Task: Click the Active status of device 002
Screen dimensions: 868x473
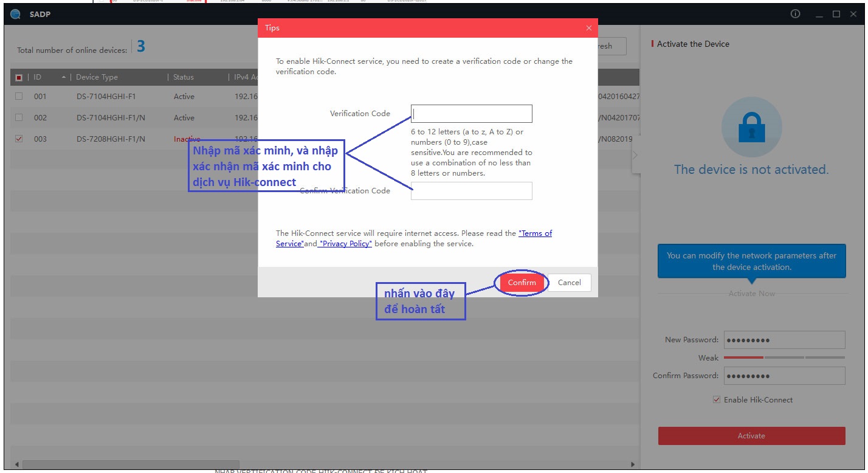Action: tap(184, 118)
